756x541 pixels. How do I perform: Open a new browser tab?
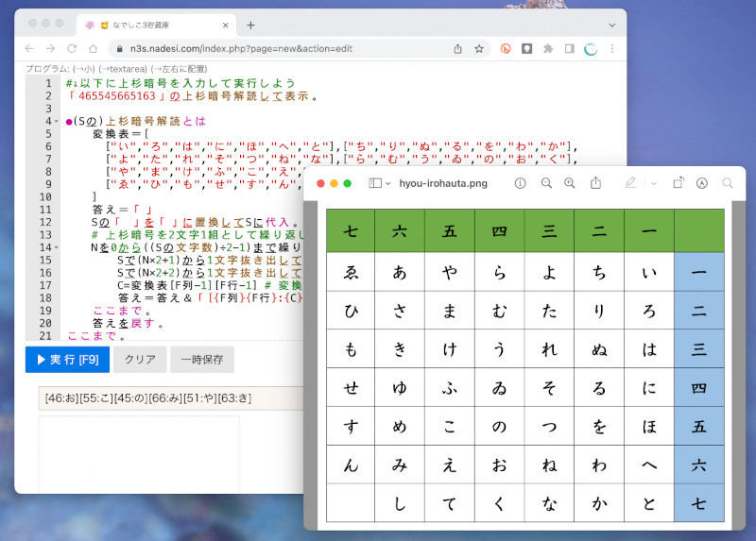point(250,25)
